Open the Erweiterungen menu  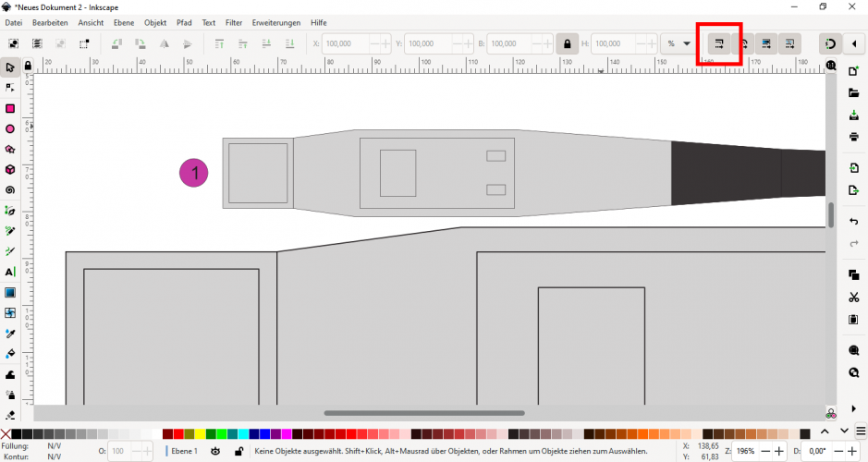(276, 23)
